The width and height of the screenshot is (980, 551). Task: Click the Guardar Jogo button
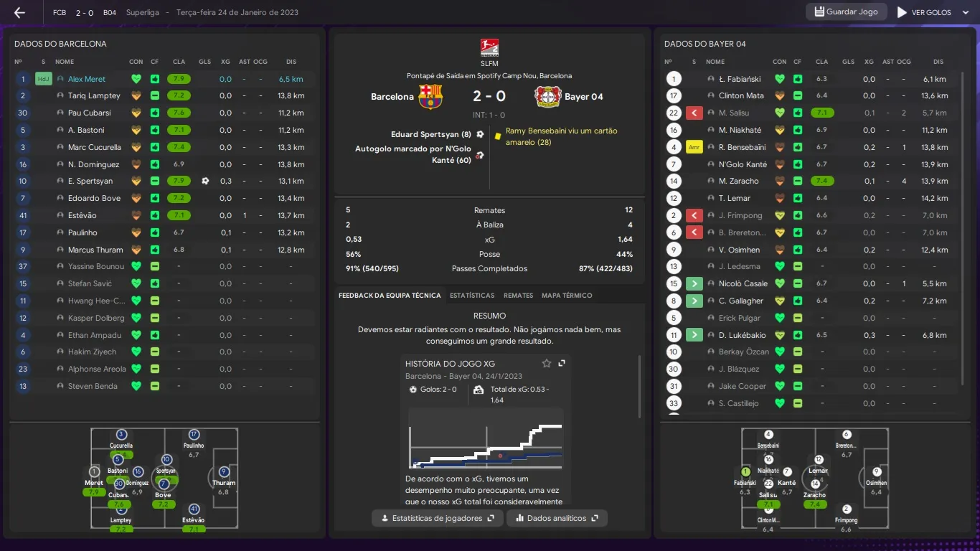pyautogui.click(x=845, y=12)
